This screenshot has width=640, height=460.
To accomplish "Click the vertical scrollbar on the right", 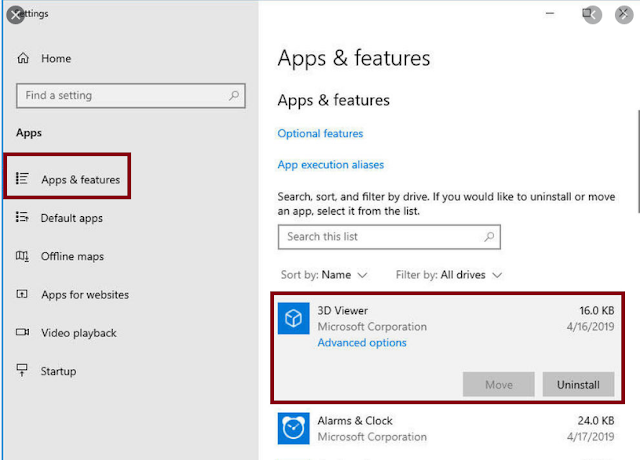I will point(638,161).
